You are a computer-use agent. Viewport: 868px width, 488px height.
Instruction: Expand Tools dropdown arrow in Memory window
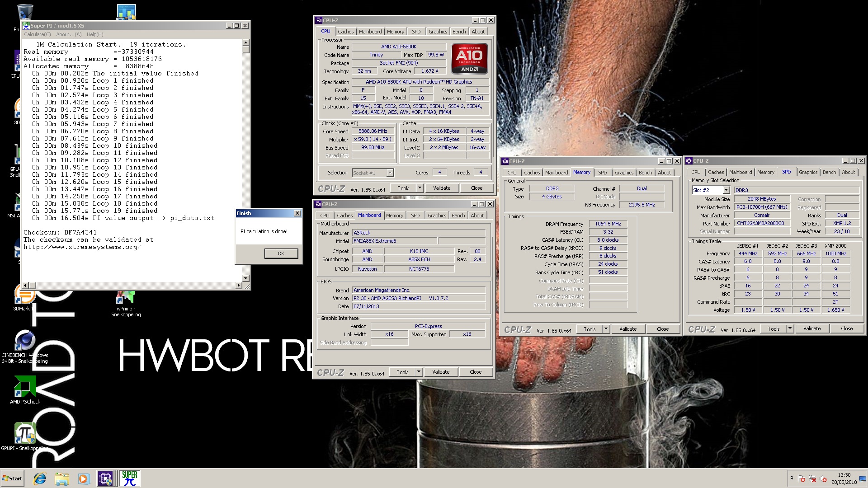606,329
